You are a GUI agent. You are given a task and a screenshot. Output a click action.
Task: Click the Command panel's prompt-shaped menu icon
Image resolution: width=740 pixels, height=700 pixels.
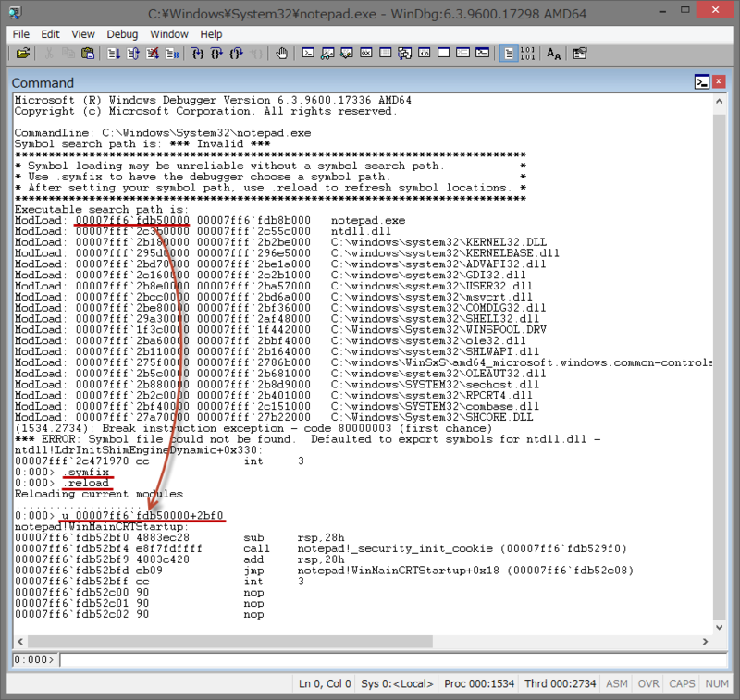pyautogui.click(x=702, y=82)
